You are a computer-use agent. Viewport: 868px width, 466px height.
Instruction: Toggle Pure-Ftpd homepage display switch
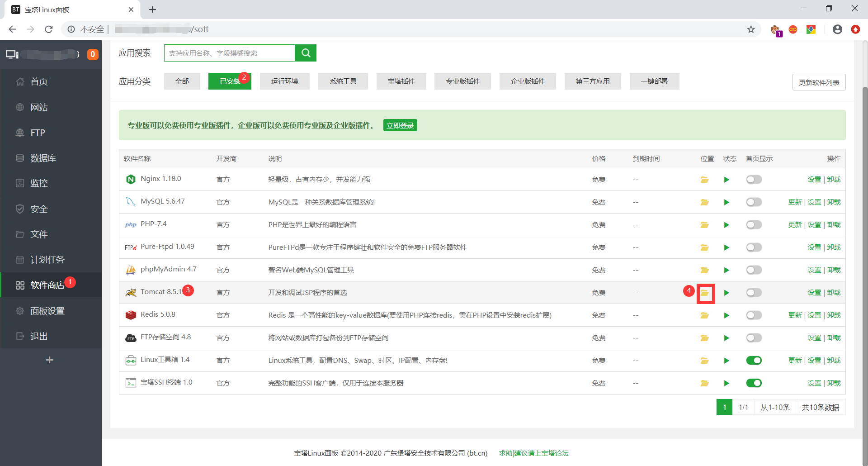(754, 247)
